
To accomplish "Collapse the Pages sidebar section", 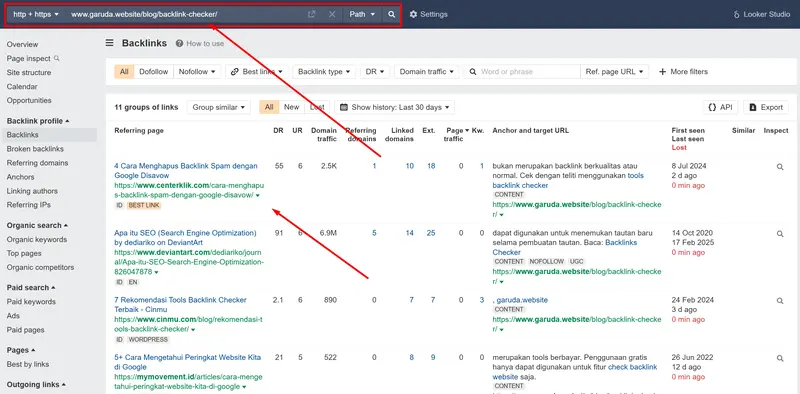I will pos(21,350).
